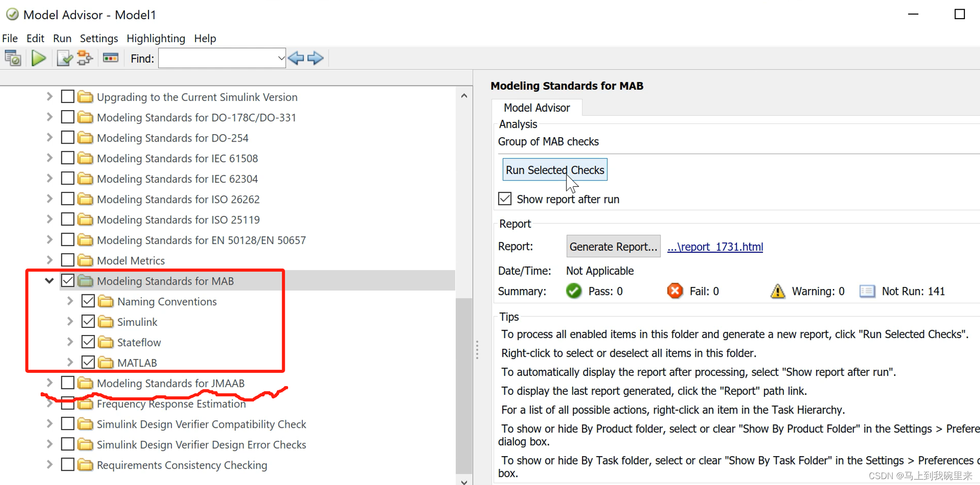
Task: Click the folder icon beside Simulink
Action: coord(105,321)
